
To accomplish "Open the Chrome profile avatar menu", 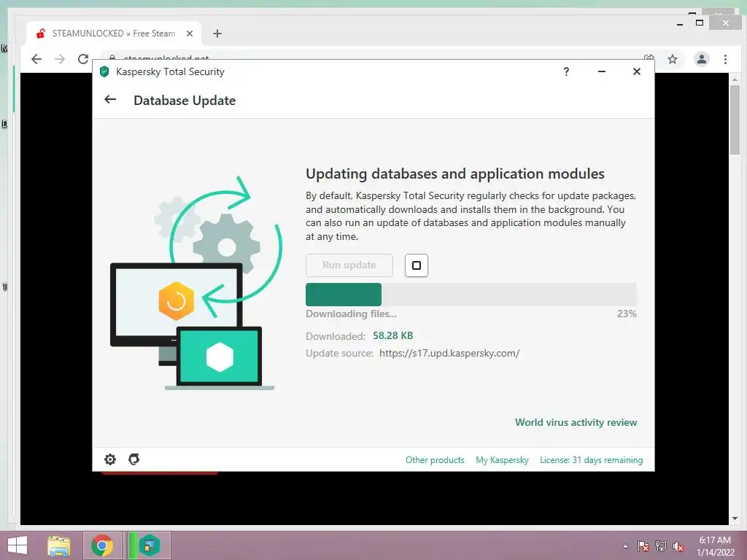I will pyautogui.click(x=701, y=59).
